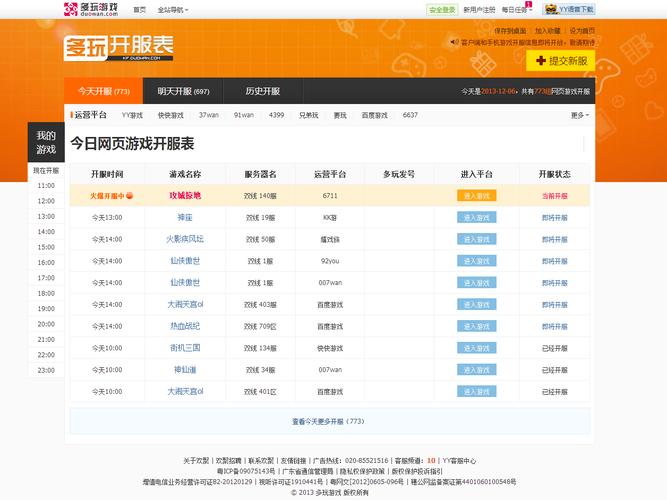Open the 每日任务 dropdown
The width and height of the screenshot is (667, 500).
point(515,9)
